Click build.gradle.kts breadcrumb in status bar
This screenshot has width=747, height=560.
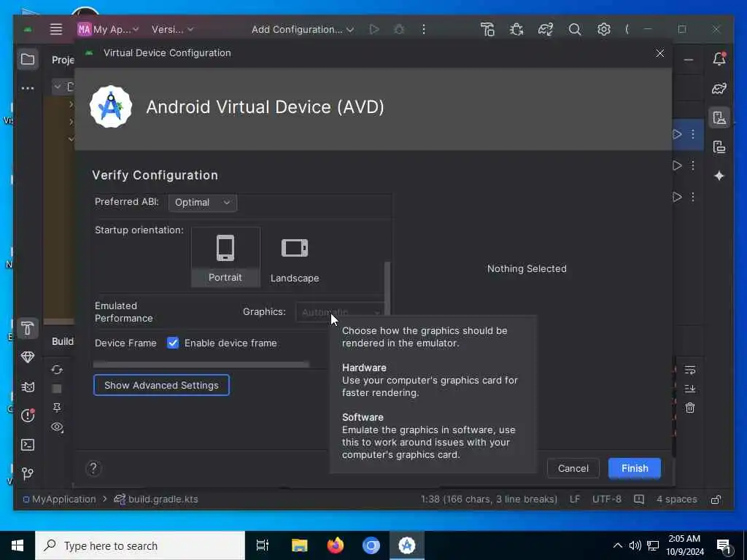pos(156,499)
